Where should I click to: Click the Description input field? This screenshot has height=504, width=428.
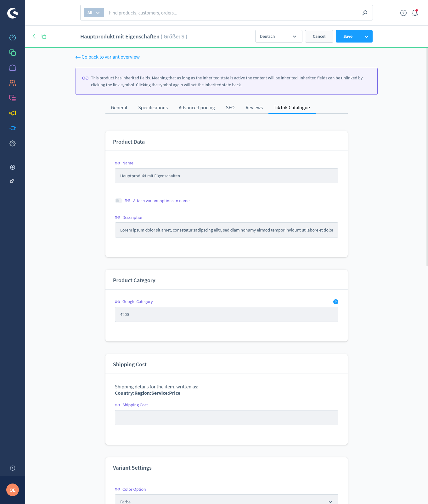click(x=227, y=230)
